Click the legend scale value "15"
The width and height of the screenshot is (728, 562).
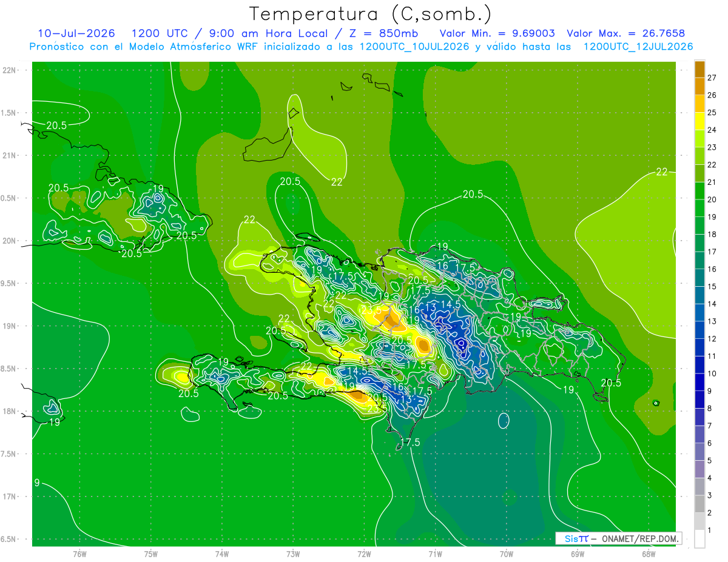coord(712,287)
